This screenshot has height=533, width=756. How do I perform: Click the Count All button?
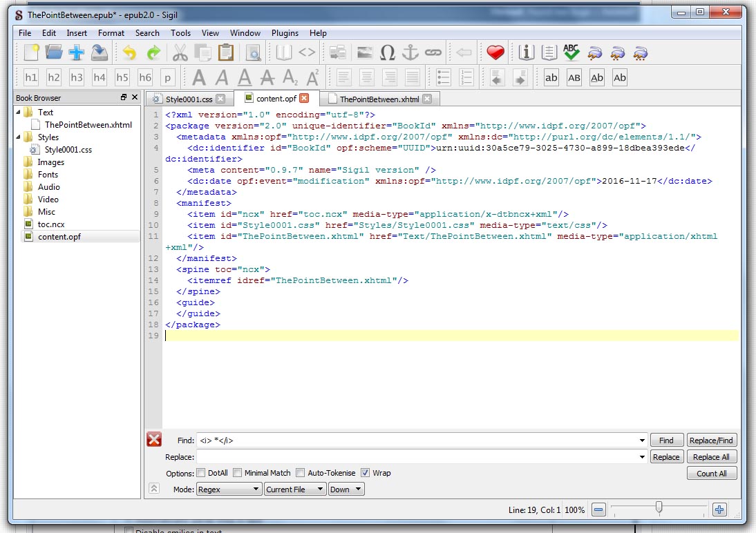click(x=711, y=474)
